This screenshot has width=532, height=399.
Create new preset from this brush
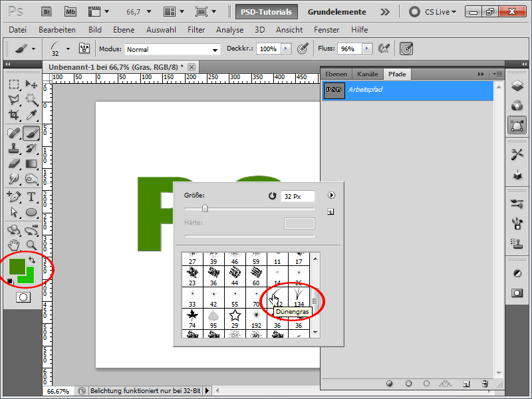[331, 211]
